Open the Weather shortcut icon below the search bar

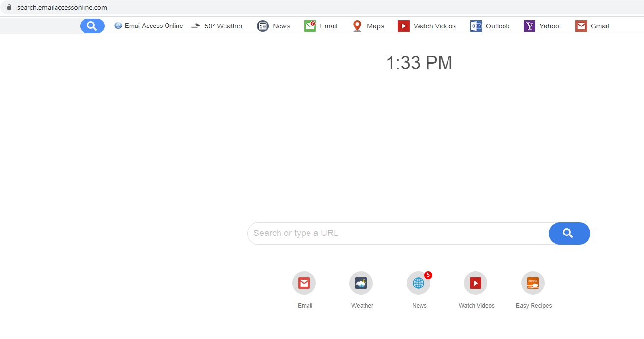tap(361, 283)
